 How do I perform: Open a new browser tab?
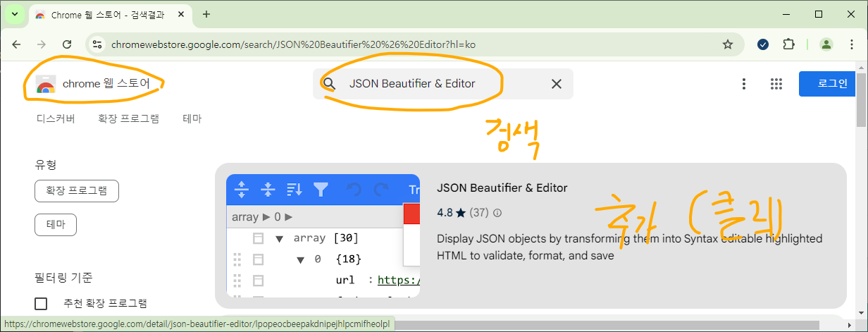206,14
